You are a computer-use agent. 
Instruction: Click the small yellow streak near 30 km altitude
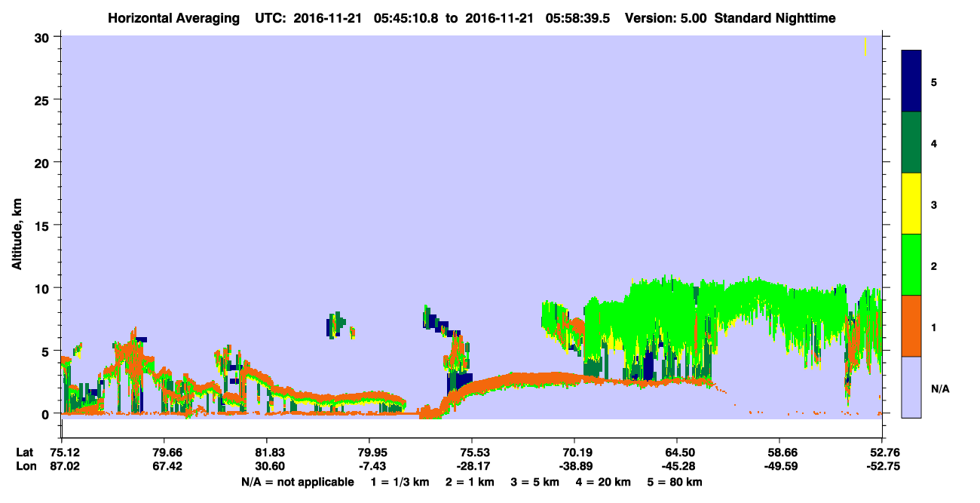(x=865, y=46)
